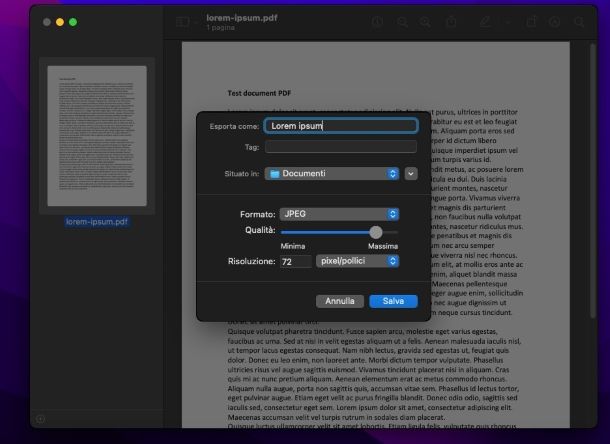Click the '1 pagina' subtitle text

pos(221,28)
